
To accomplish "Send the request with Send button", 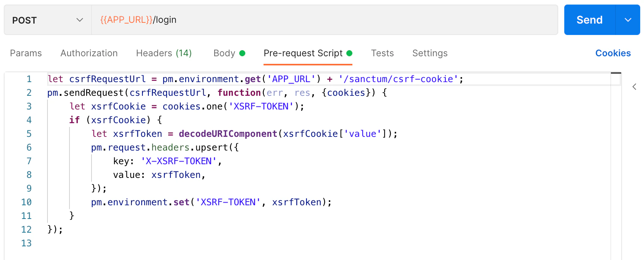I will tap(589, 20).
